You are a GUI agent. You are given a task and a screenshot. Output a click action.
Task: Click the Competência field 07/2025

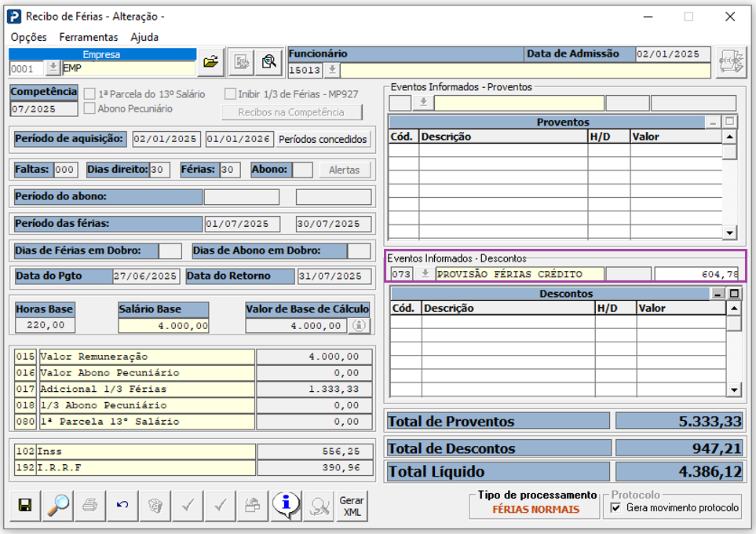(43, 109)
